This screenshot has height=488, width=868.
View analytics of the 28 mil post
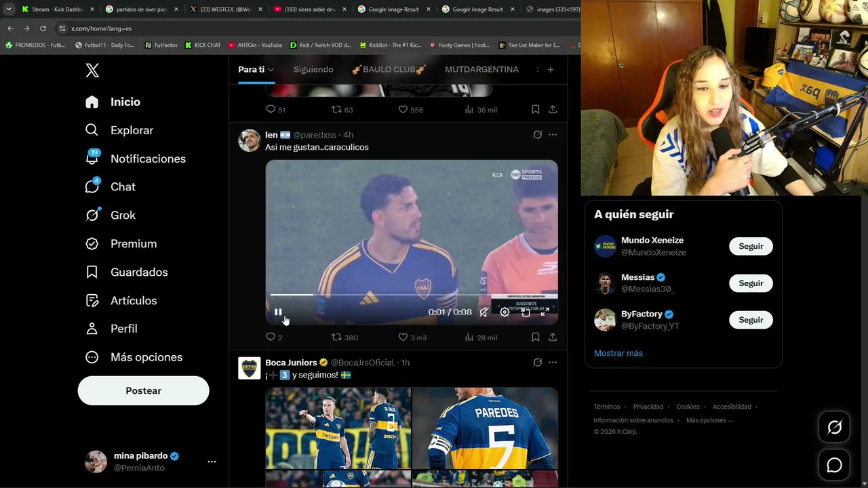click(481, 337)
